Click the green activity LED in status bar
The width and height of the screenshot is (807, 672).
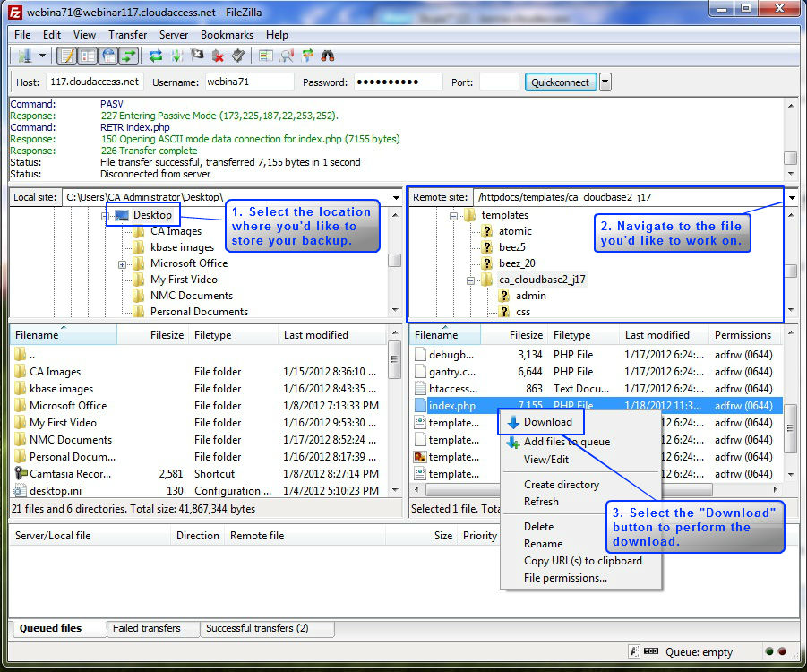tap(768, 651)
